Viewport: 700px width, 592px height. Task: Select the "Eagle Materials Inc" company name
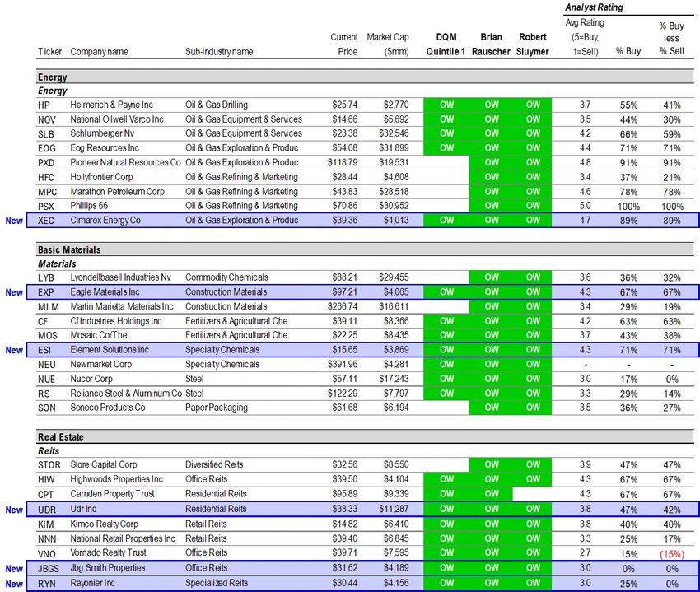pyautogui.click(x=105, y=292)
